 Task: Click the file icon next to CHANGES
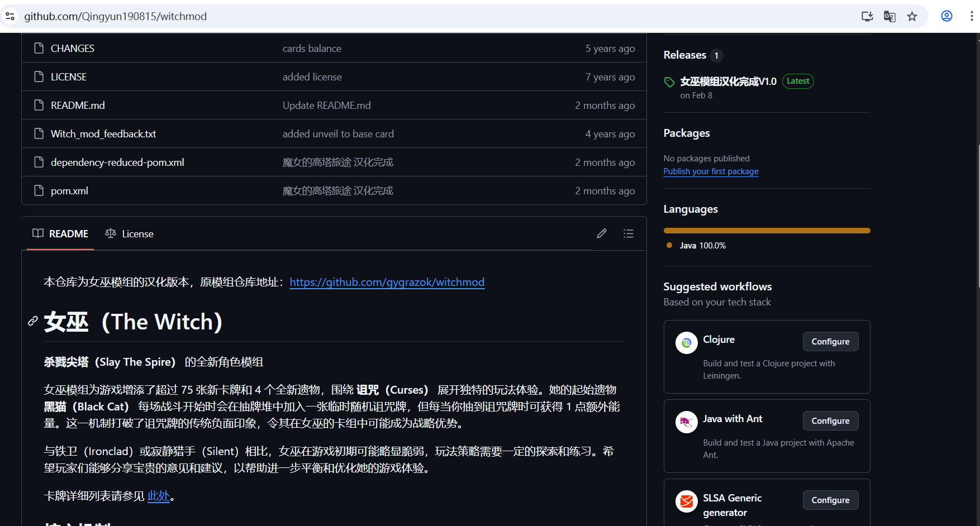point(39,48)
